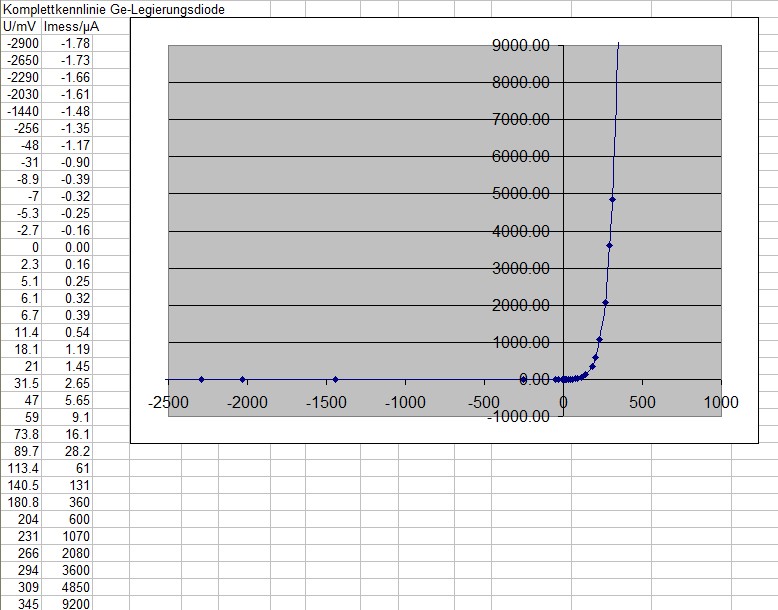Click the x-axis label 500

point(642,402)
